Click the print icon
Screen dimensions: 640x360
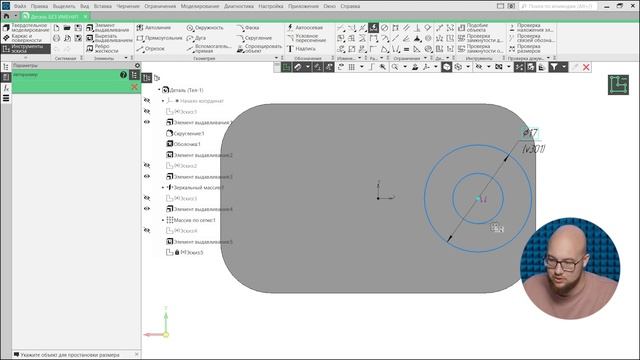(56, 38)
